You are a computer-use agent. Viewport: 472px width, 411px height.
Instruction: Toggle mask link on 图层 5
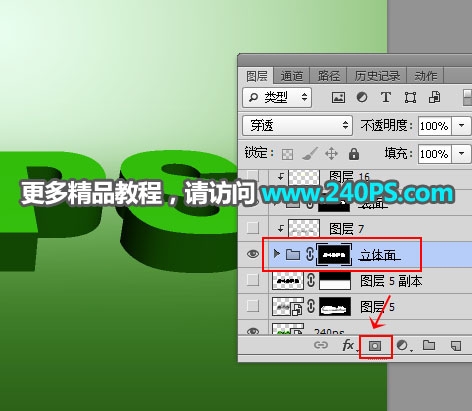[x=311, y=306]
